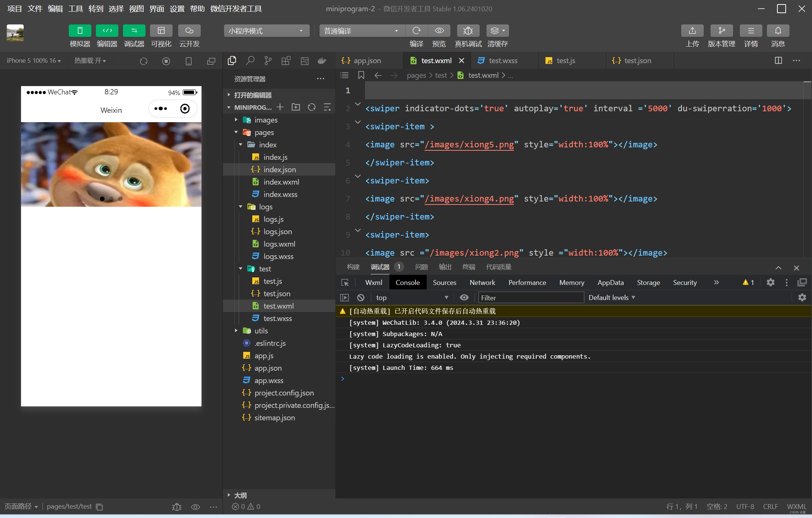Open the visualization (可视化) panel
Viewport: 812px width, 518px height.
click(x=161, y=30)
